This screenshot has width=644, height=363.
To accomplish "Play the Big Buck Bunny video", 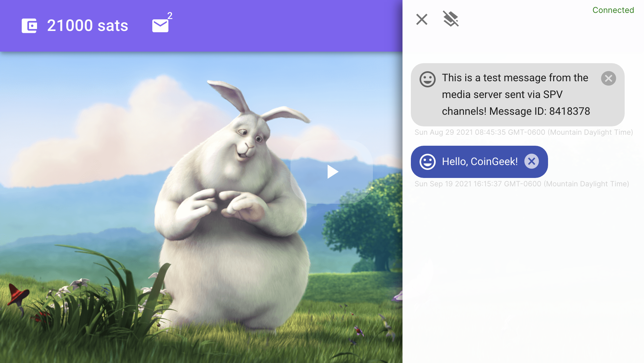I will 332,172.
